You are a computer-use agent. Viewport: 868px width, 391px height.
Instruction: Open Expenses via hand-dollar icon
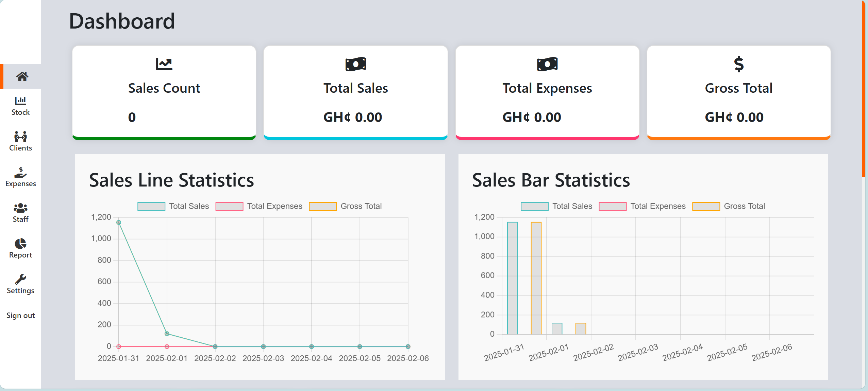click(20, 172)
